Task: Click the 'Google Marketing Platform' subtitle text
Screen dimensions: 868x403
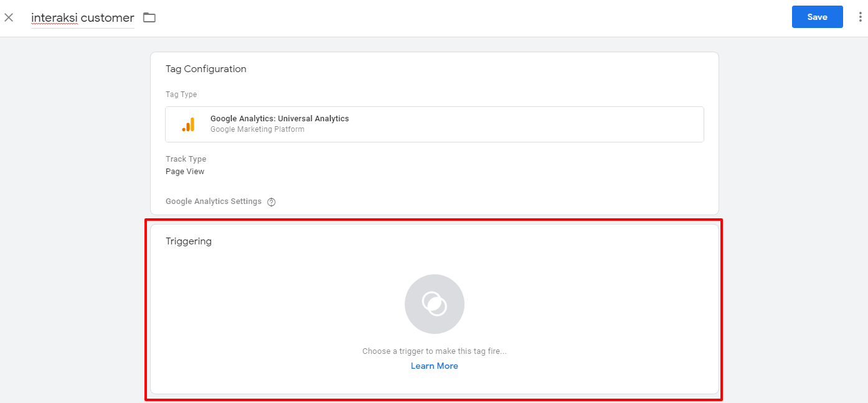Action: tap(257, 129)
